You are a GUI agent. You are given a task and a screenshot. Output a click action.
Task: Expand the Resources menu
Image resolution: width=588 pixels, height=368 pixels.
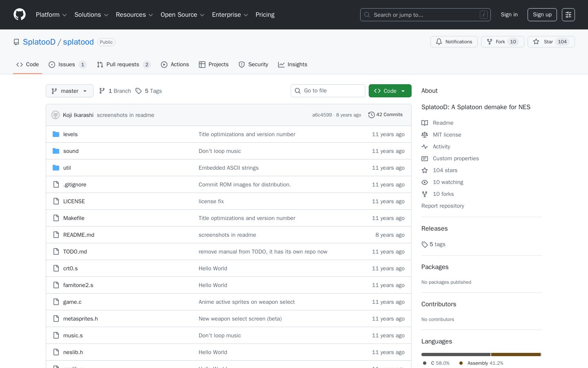(134, 15)
